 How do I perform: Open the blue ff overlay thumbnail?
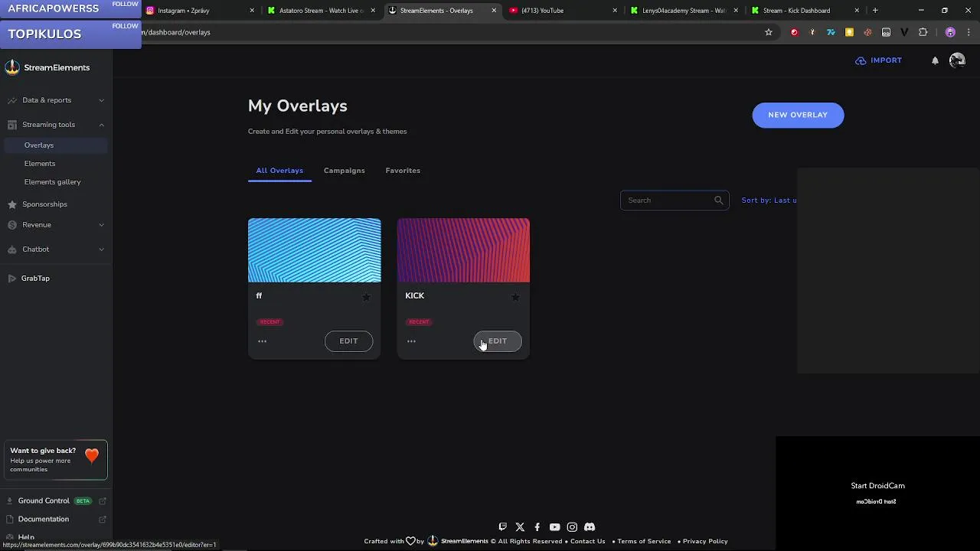[x=314, y=250]
